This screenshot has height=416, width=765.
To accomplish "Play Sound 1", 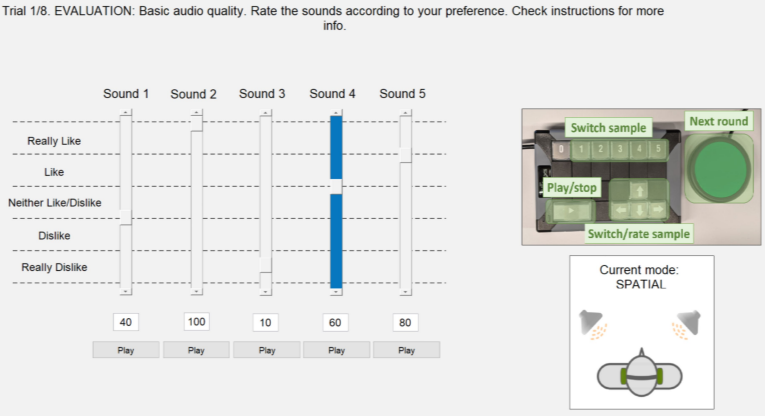I will coord(126,350).
